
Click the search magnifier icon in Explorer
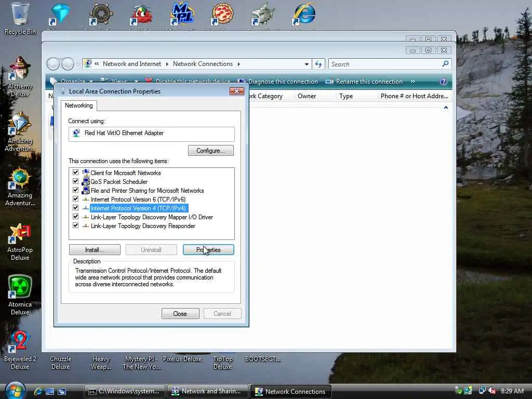point(445,64)
